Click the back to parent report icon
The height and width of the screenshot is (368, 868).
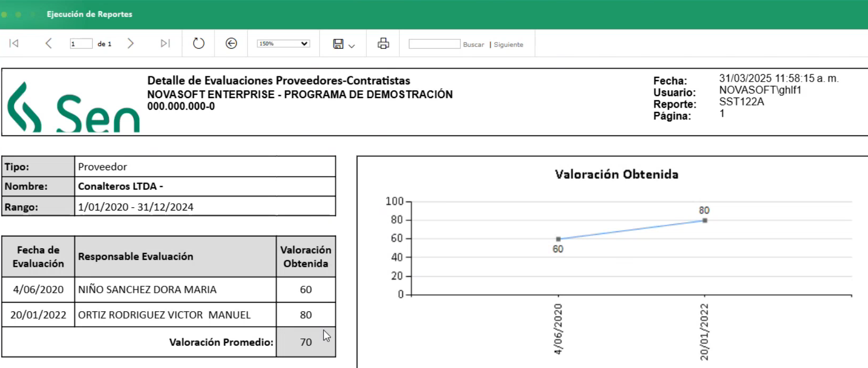[231, 43]
